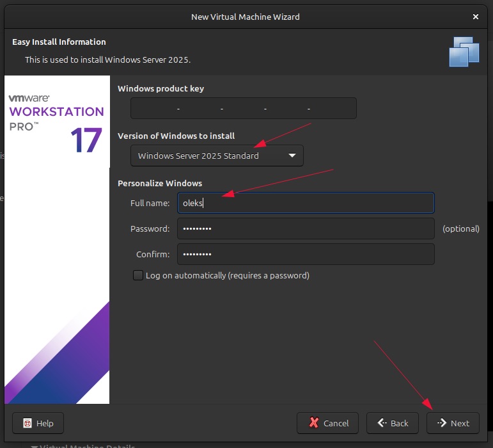Enable the Log on automatically checkbox
493x448 pixels.
click(x=138, y=275)
